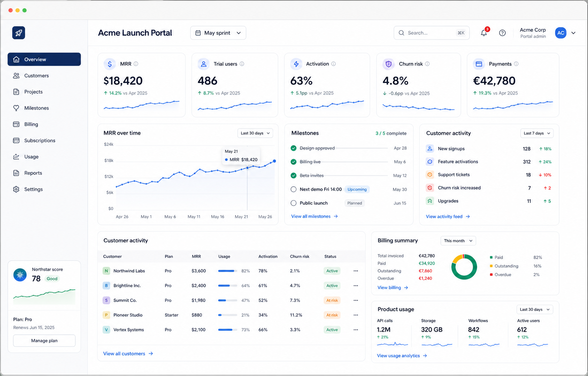
Task: Open more options for Pioneer Studio row
Action: [355, 315]
